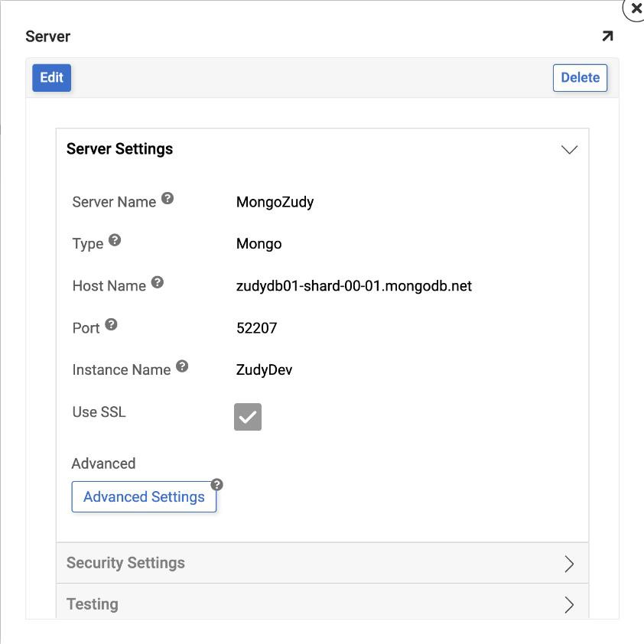Expand the Testing section chevron

pos(569,605)
